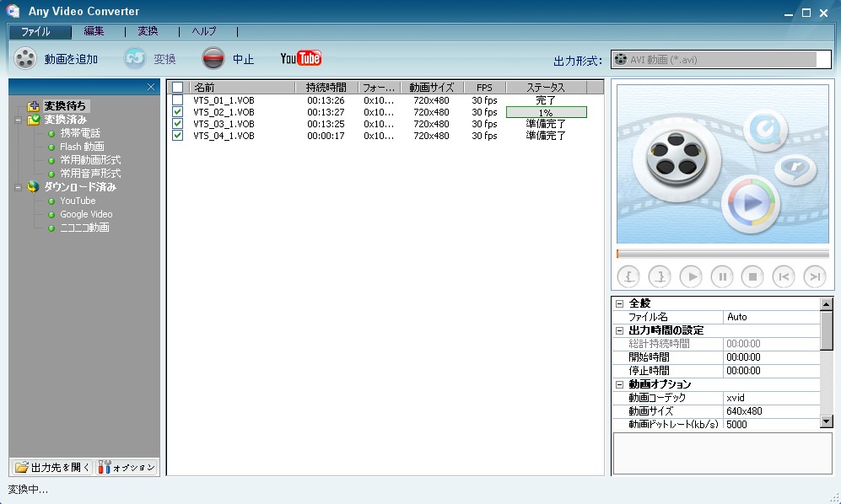Uncheck the VTS_02_1.VOB checkbox
The width and height of the screenshot is (841, 504).
(x=177, y=112)
